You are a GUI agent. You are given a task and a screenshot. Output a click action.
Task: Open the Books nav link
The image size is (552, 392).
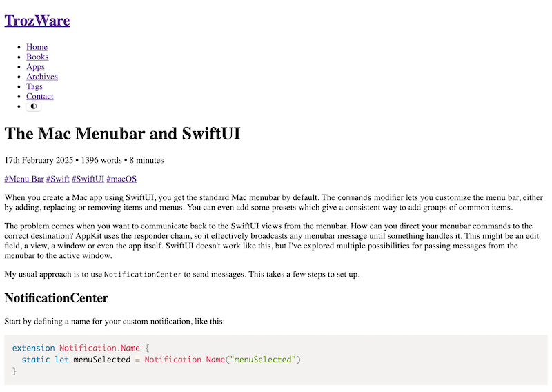(37, 57)
